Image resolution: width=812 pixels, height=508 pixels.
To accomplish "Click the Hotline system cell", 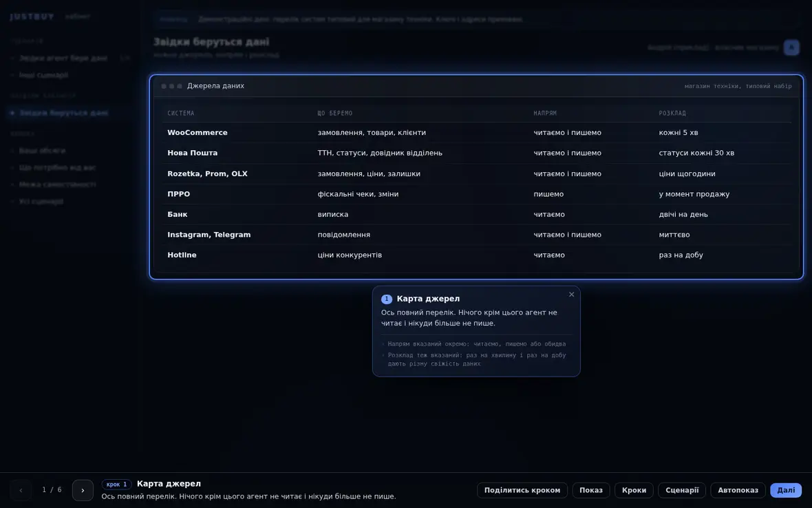I will [182, 255].
